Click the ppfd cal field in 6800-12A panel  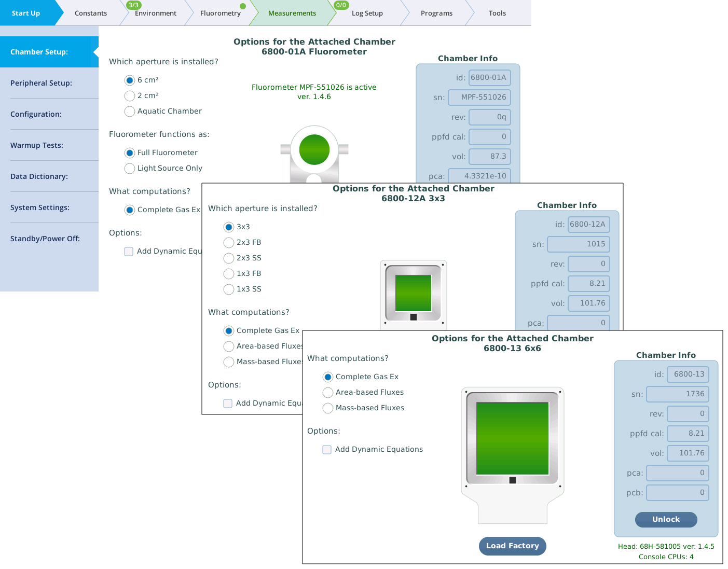point(589,284)
